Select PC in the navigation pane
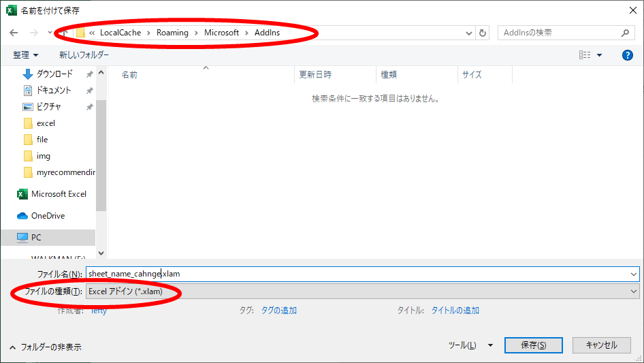This screenshot has height=363, width=644. coord(36,238)
